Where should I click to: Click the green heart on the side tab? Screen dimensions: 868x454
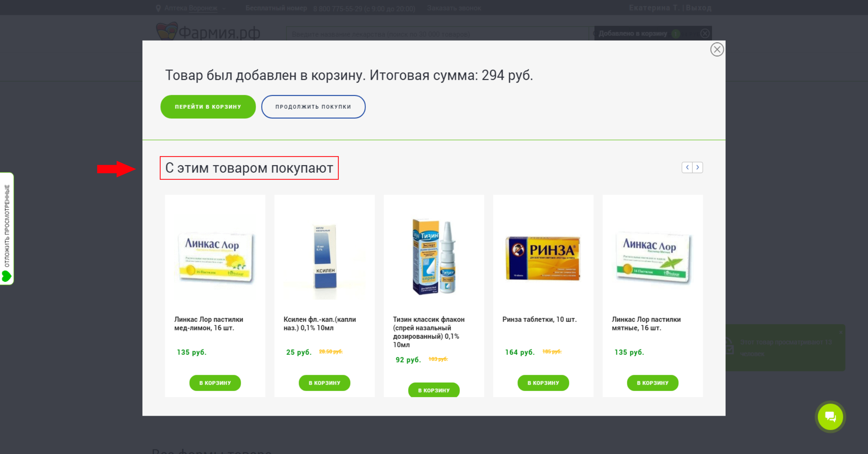pos(6,276)
